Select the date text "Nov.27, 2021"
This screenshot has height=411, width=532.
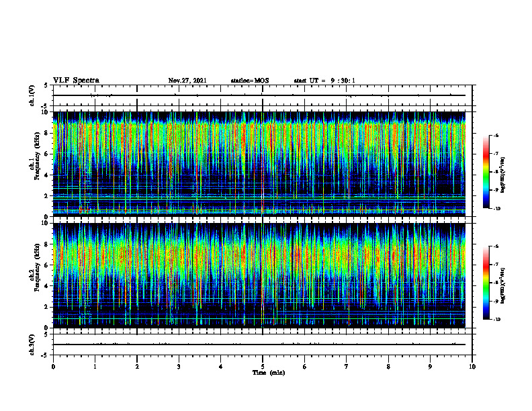coord(187,81)
